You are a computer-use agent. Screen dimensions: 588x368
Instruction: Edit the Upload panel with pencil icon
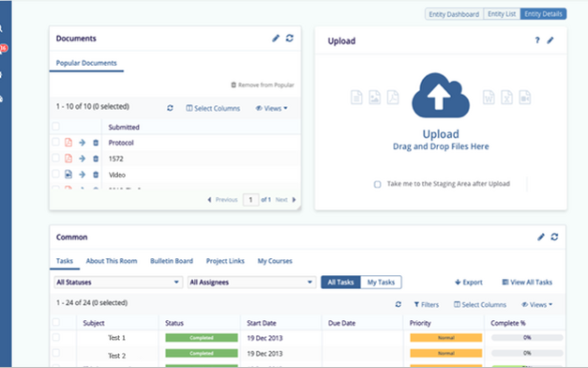pos(550,40)
